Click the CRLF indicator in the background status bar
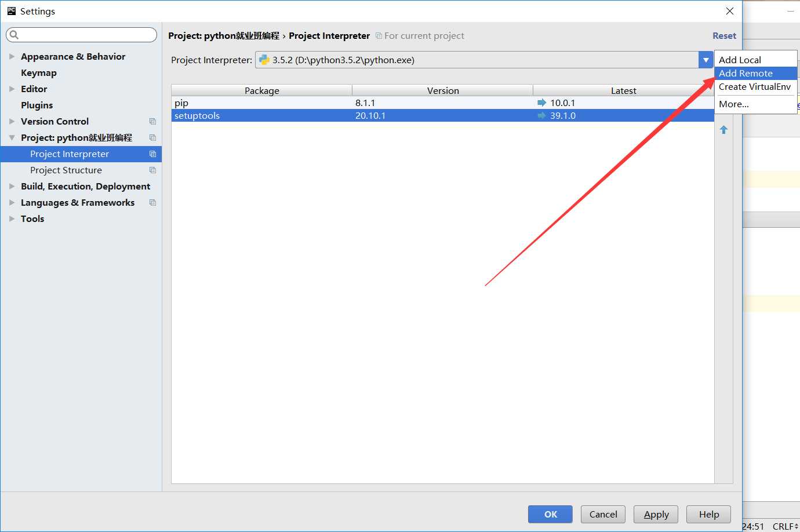The image size is (800, 532). coord(785,526)
